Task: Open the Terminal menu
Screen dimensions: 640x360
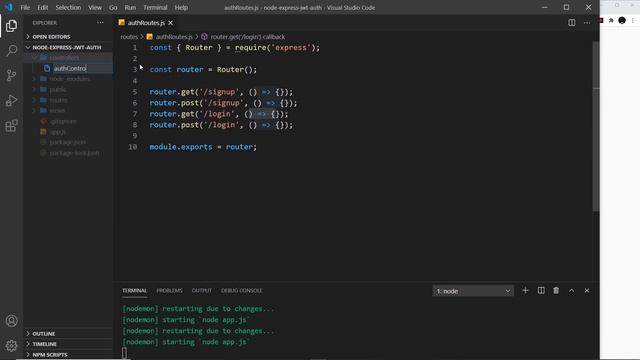Action: click(155, 7)
